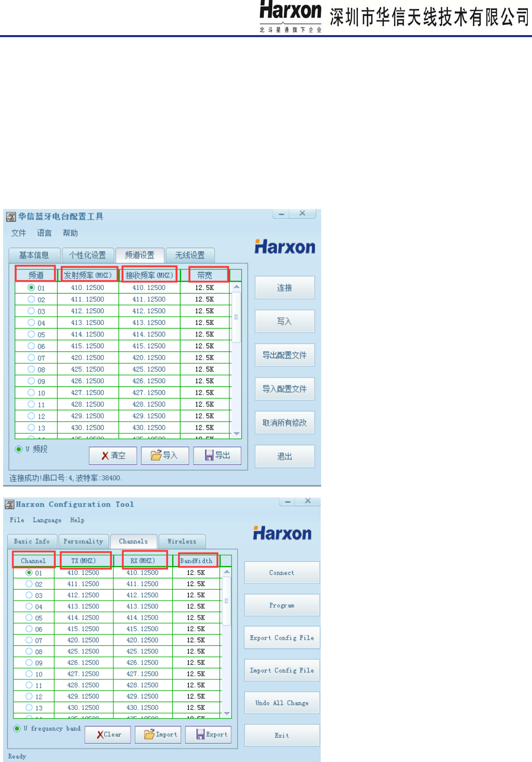The width and height of the screenshot is (532, 762).
Task: Switch to the Channels tab
Action: pyautogui.click(x=134, y=541)
